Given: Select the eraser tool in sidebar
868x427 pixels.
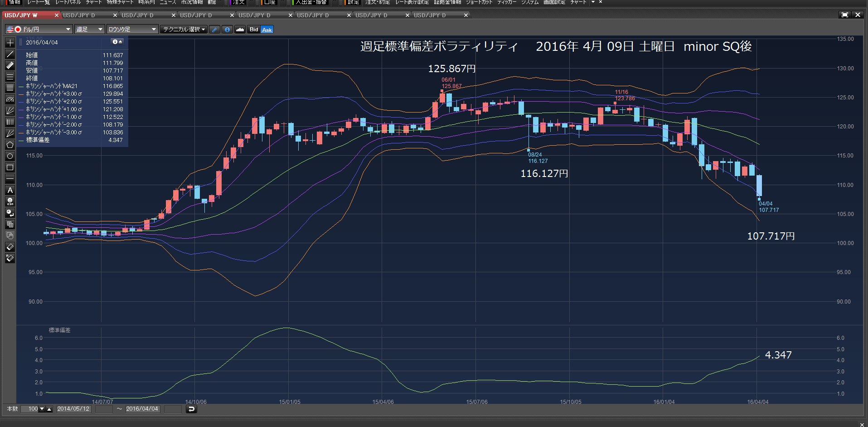Looking at the screenshot, I should 10,247.
